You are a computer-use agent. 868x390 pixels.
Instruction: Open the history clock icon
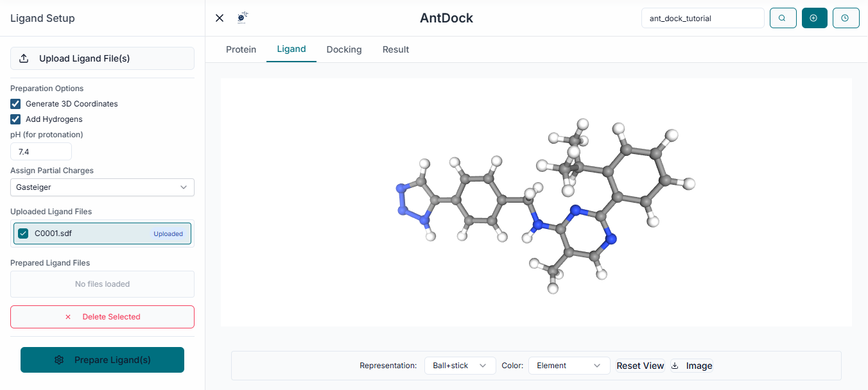tap(846, 18)
